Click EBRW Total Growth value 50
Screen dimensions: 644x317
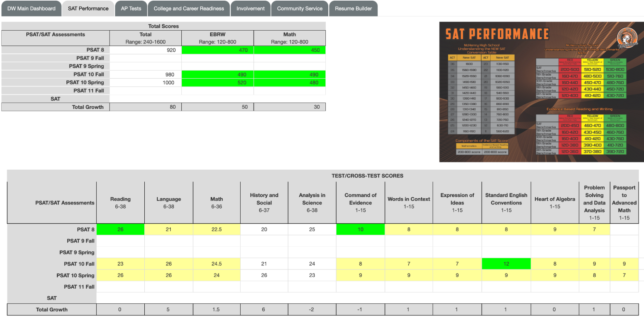tap(218, 107)
